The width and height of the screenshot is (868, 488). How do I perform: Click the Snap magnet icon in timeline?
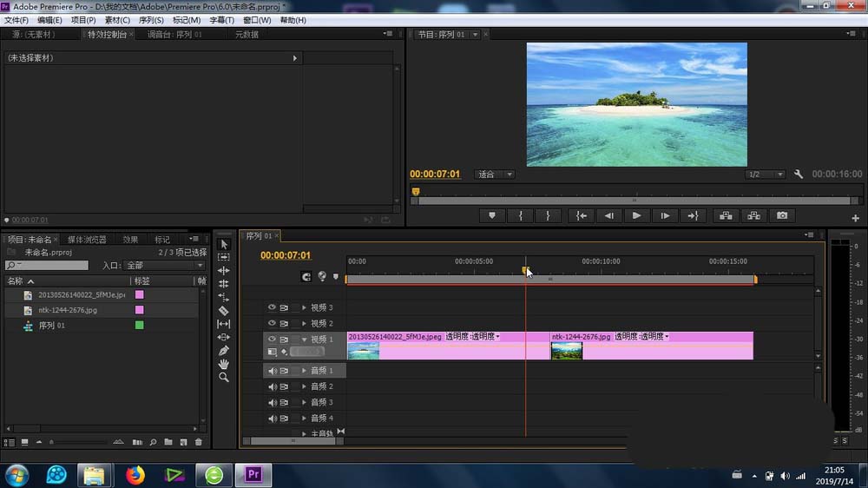pos(306,277)
